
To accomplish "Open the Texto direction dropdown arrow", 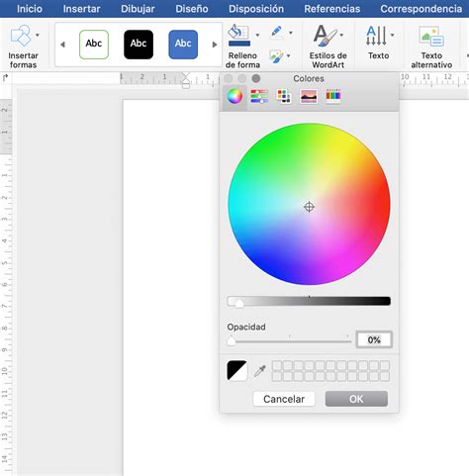I will pyautogui.click(x=393, y=35).
